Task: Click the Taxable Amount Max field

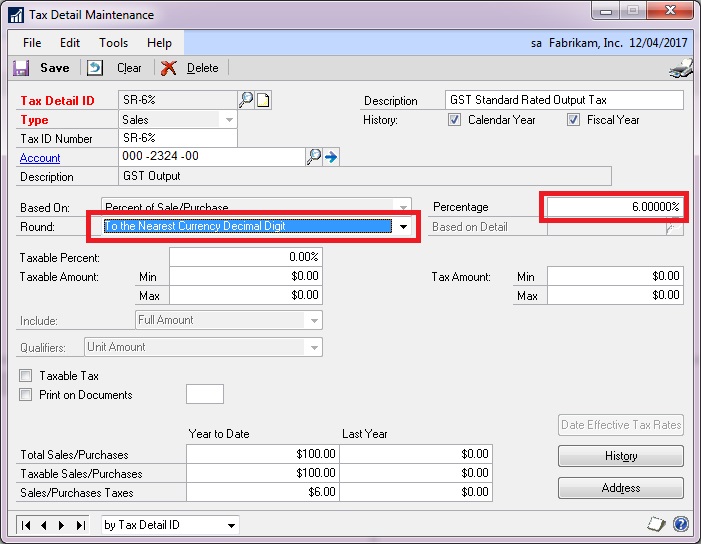Action: 246,295
